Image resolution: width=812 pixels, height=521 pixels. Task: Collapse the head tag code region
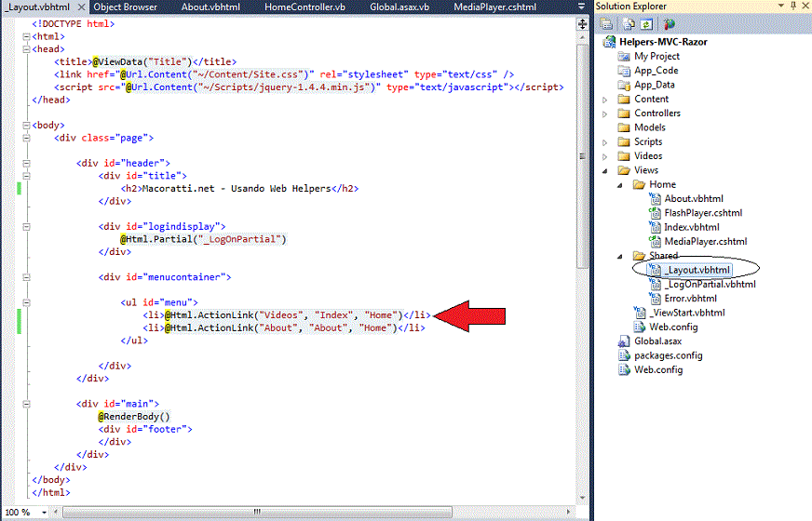(x=26, y=49)
